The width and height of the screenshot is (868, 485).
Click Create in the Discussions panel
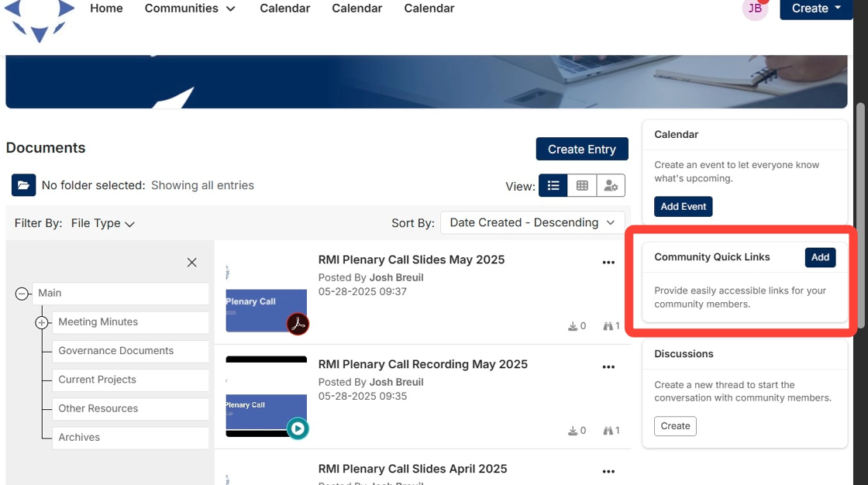pyautogui.click(x=675, y=426)
